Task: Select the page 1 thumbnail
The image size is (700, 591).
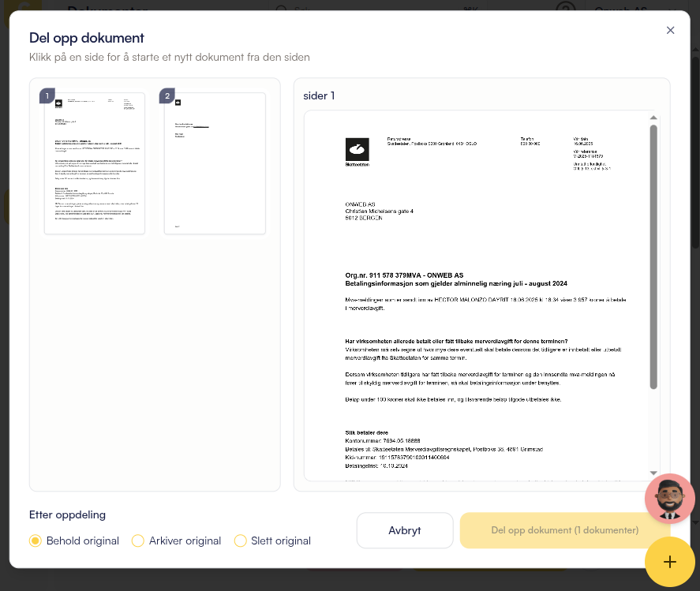Action: pyautogui.click(x=95, y=164)
